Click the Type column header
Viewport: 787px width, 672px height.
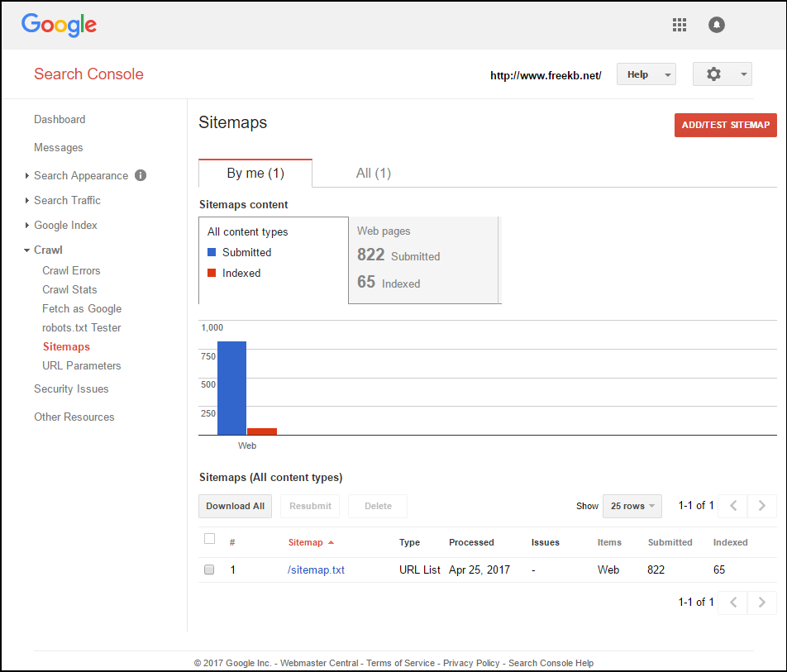click(409, 542)
